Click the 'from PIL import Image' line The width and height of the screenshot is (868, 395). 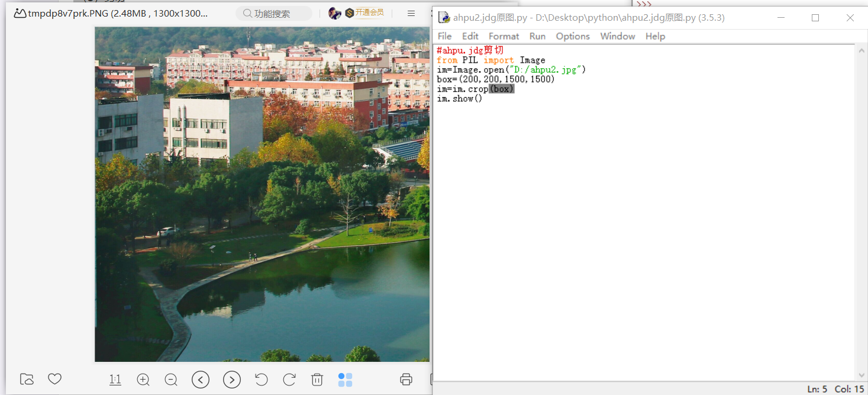(491, 60)
